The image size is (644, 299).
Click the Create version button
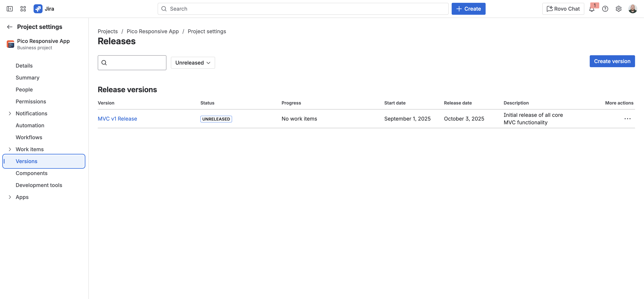click(x=612, y=61)
